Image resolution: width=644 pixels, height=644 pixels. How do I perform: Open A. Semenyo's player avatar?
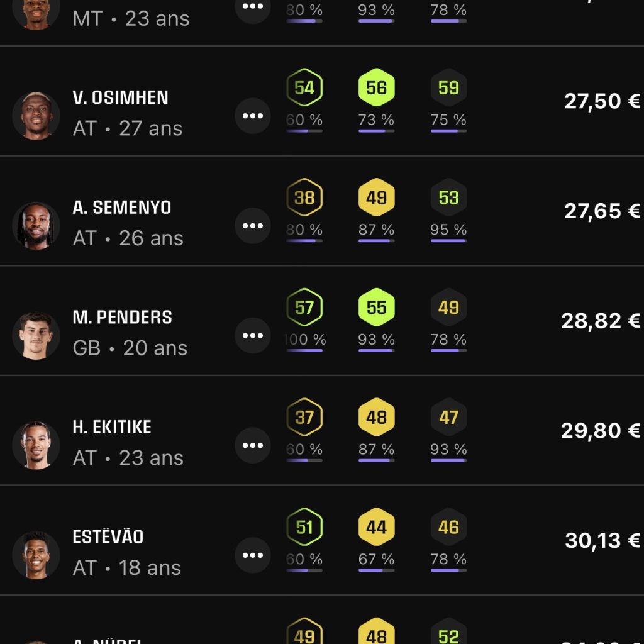(36, 226)
